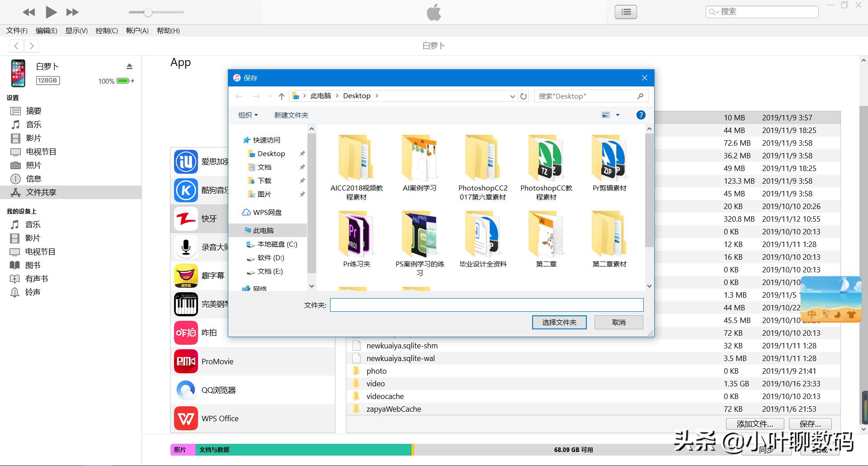868x466 pixels.
Task: Play the current track in iTunes
Action: tap(52, 12)
